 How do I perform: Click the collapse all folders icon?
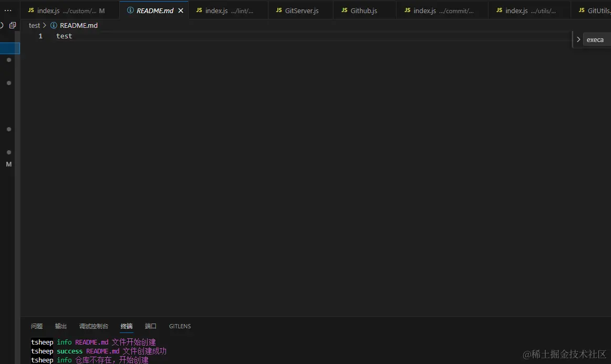point(13,25)
